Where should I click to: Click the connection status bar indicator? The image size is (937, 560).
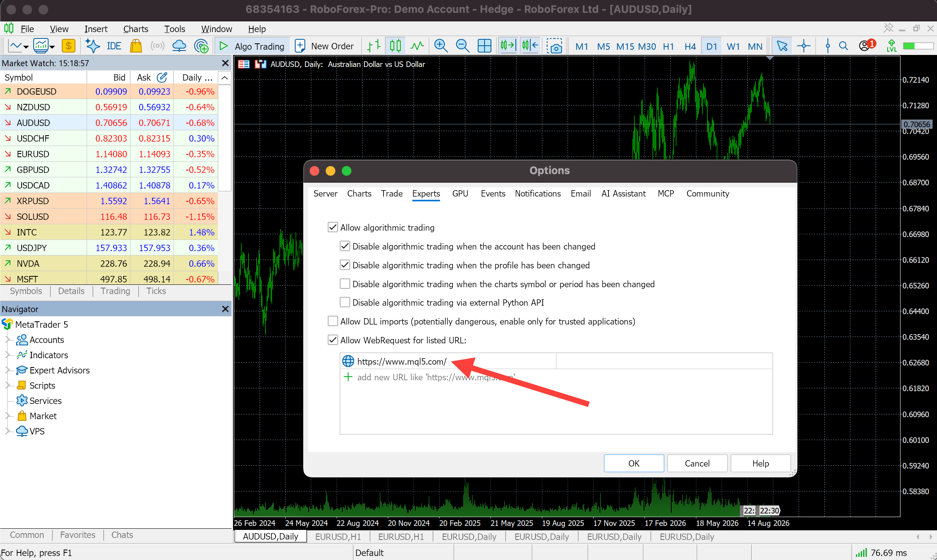pos(881,553)
